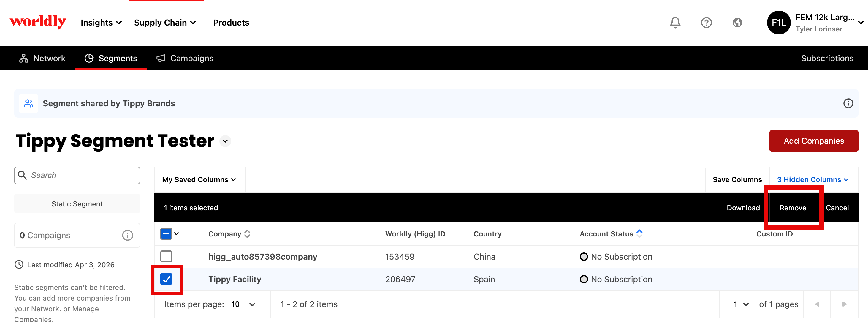Follow the Network link in sidebar text

pyautogui.click(x=46, y=309)
